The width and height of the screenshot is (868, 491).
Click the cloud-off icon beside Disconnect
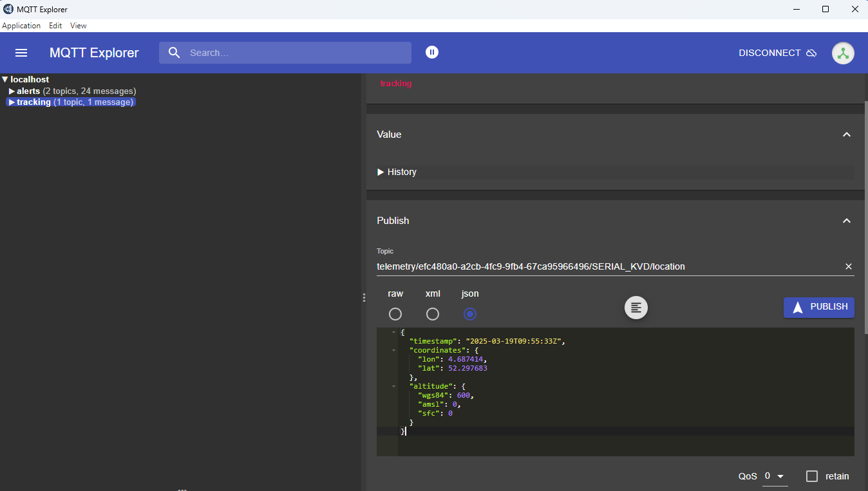[811, 53]
